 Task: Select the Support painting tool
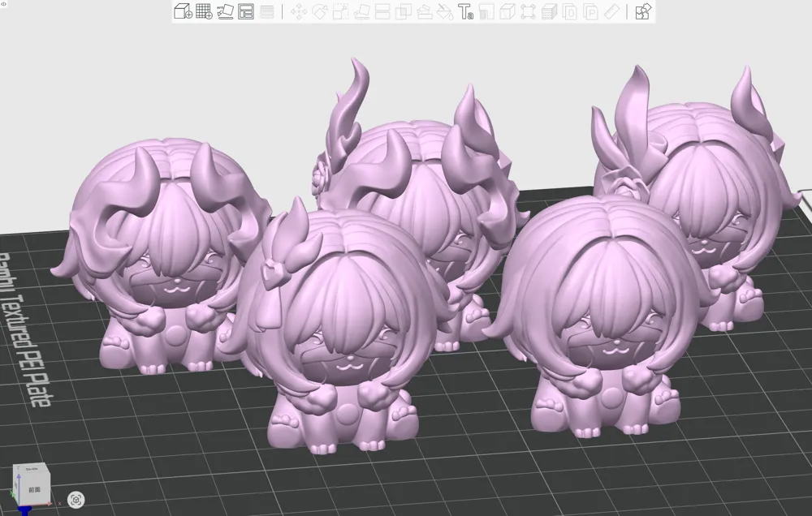tap(424, 11)
